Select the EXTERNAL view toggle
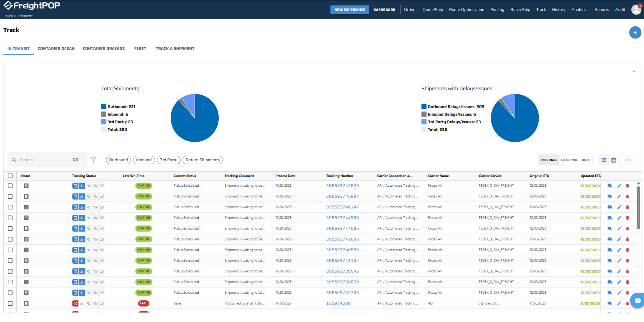 click(x=569, y=160)
